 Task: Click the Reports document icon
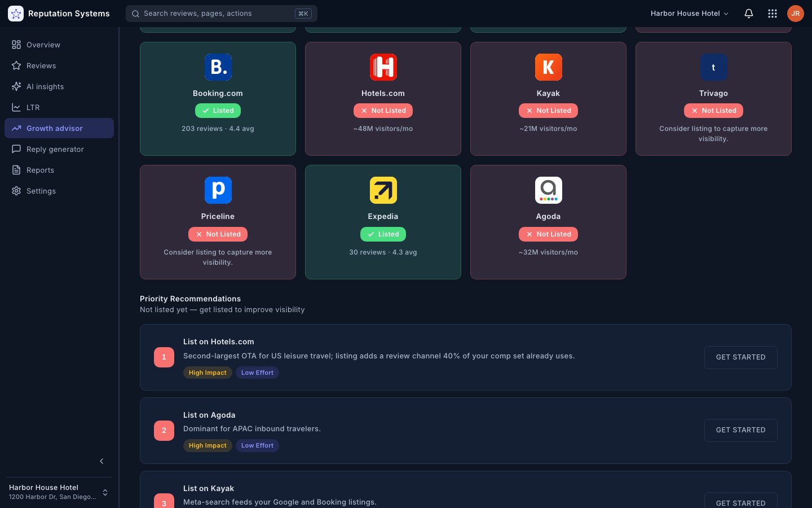point(16,170)
